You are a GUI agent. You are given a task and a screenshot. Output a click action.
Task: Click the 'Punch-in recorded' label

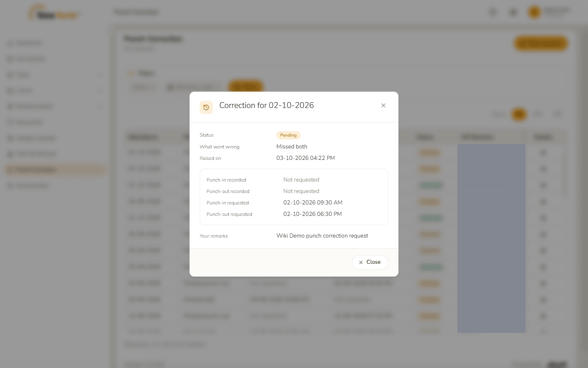coord(226,180)
